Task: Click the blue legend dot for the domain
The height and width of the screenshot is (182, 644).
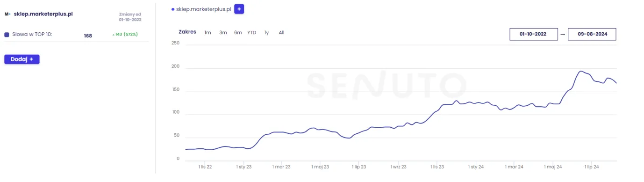Action: coord(173,9)
